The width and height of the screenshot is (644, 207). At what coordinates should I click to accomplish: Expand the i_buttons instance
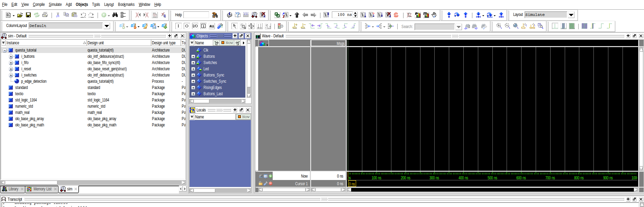[x=11, y=57]
